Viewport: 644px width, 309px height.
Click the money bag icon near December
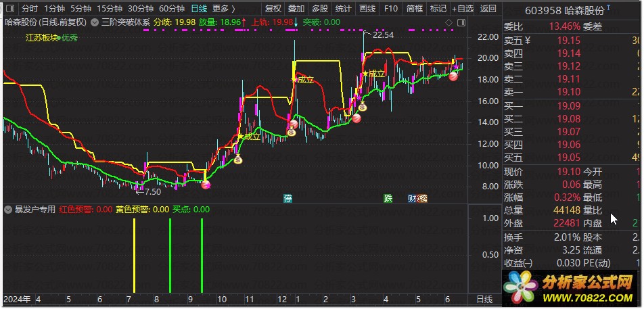pyautogui.click(x=291, y=132)
